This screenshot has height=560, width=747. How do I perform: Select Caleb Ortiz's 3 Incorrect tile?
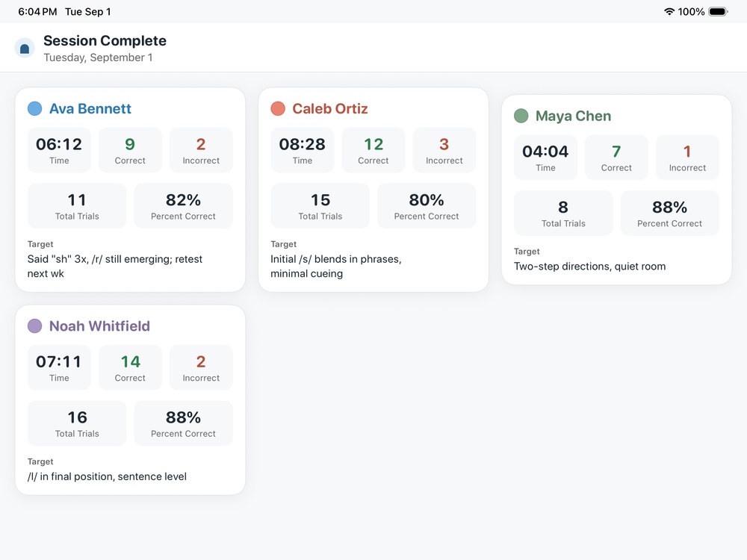(x=444, y=150)
